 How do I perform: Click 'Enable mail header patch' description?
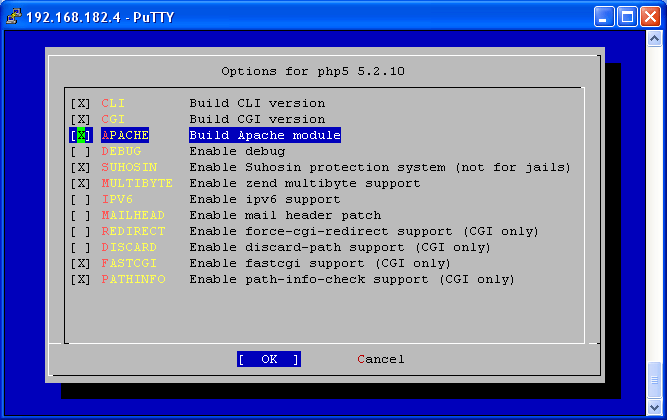285,215
